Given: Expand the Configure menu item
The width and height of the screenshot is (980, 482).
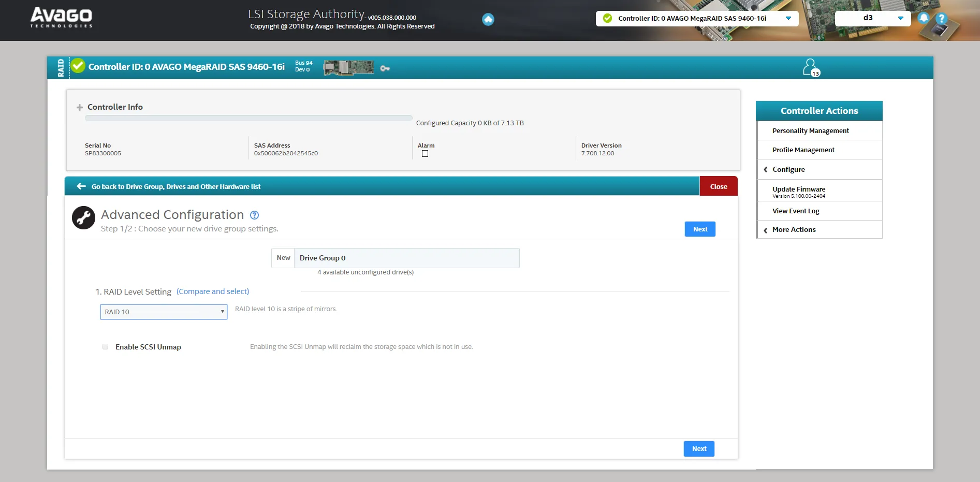Looking at the screenshot, I should (788, 169).
